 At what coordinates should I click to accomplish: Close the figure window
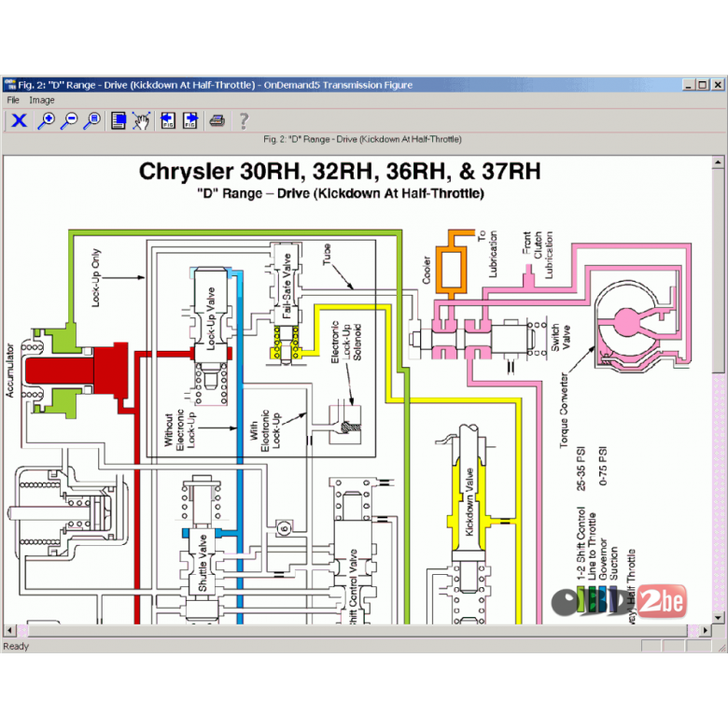click(x=718, y=85)
